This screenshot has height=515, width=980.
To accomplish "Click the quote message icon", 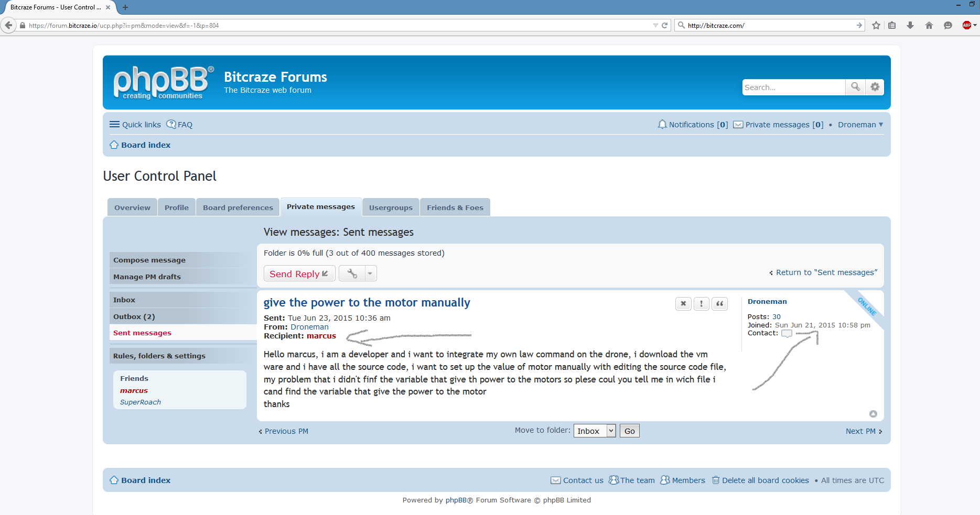I will (x=719, y=304).
